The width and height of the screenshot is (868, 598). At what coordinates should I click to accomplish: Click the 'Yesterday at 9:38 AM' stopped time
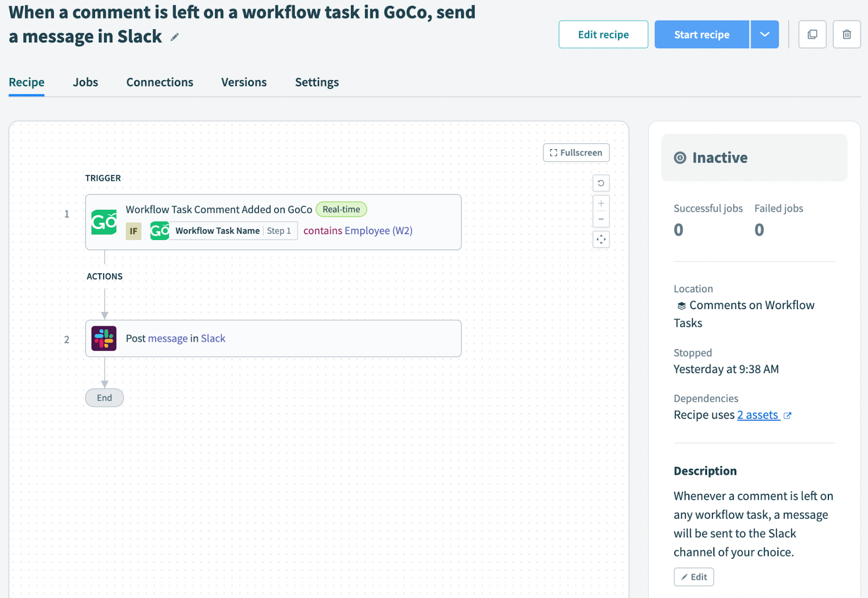726,370
